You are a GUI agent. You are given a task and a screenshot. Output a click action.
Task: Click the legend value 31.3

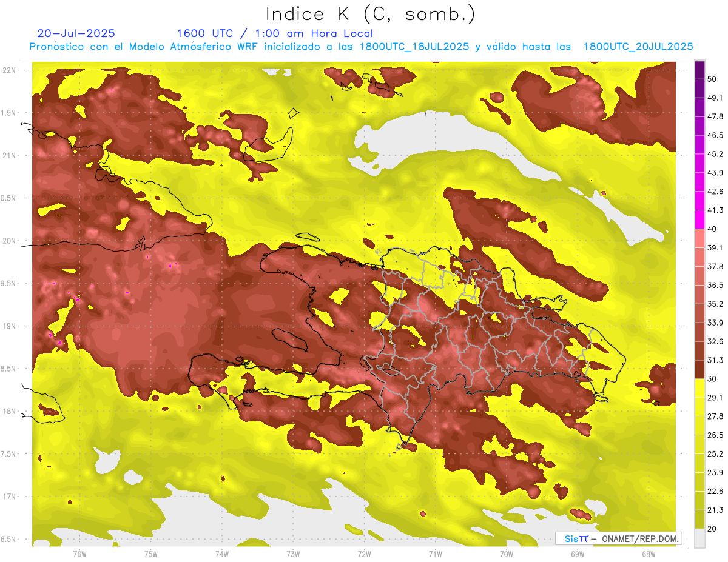pos(715,360)
